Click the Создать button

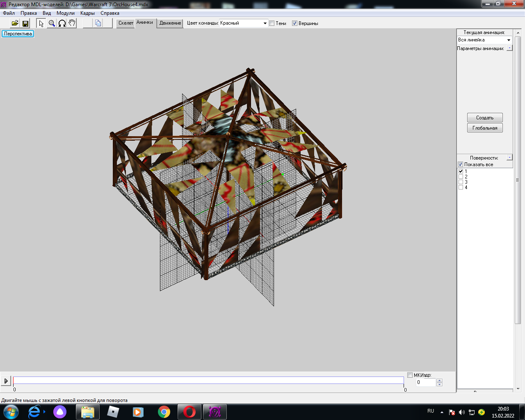(485, 118)
